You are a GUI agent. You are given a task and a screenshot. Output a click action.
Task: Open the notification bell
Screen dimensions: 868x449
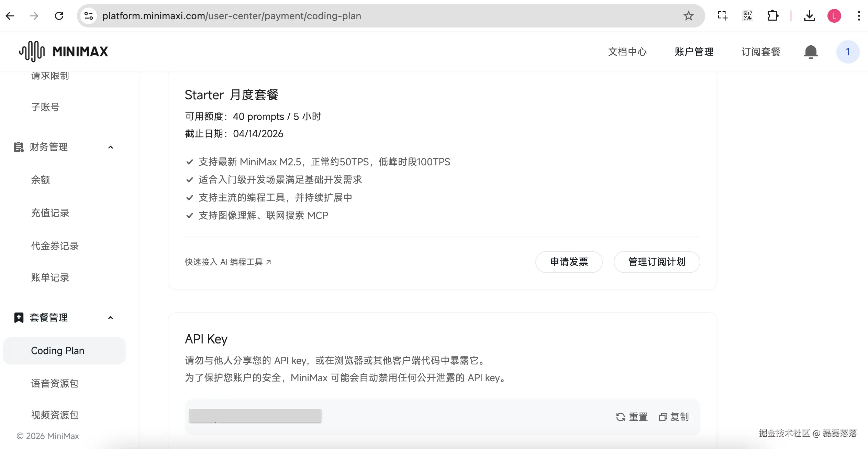pyautogui.click(x=811, y=52)
